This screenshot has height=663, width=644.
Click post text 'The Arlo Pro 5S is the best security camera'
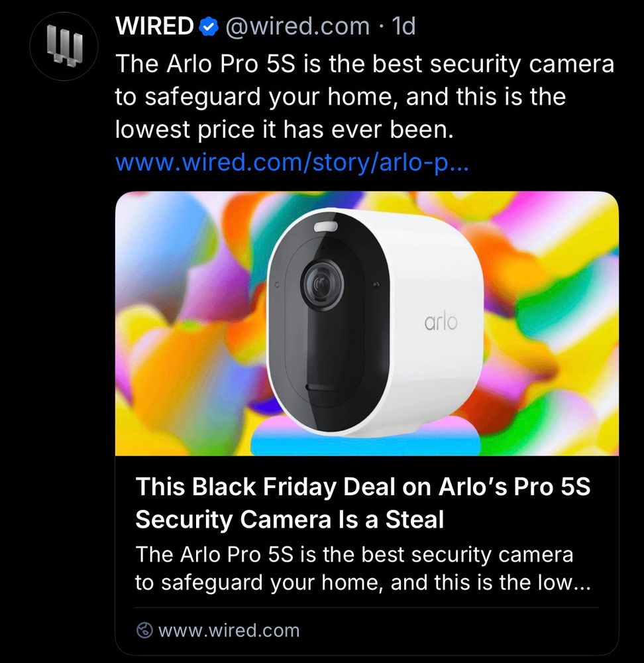(x=364, y=64)
